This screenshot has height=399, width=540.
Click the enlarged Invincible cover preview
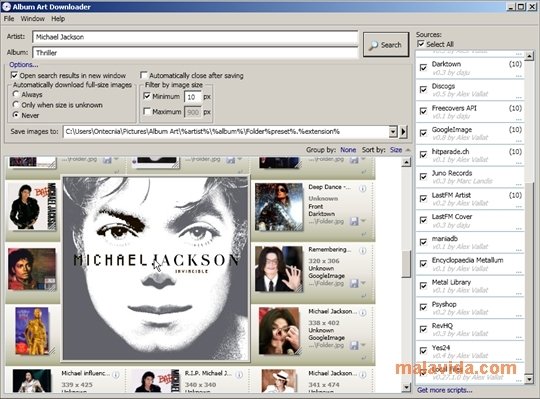[x=155, y=268]
